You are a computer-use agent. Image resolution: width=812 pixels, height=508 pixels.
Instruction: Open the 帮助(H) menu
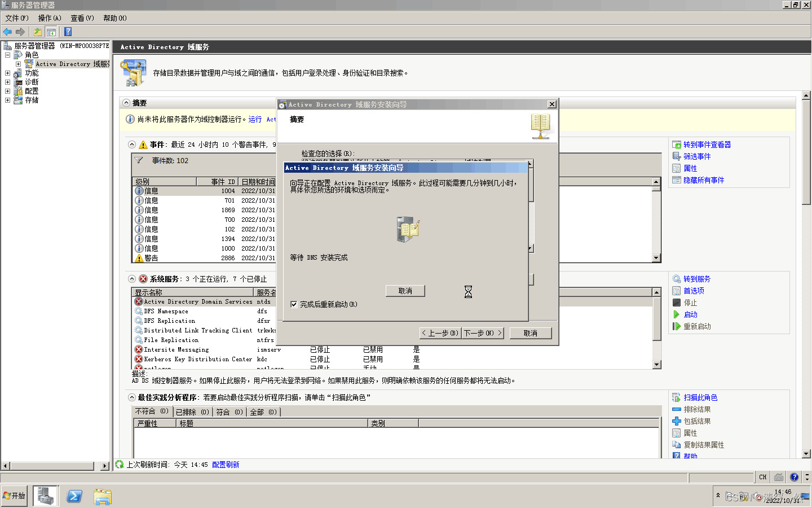pyautogui.click(x=115, y=18)
